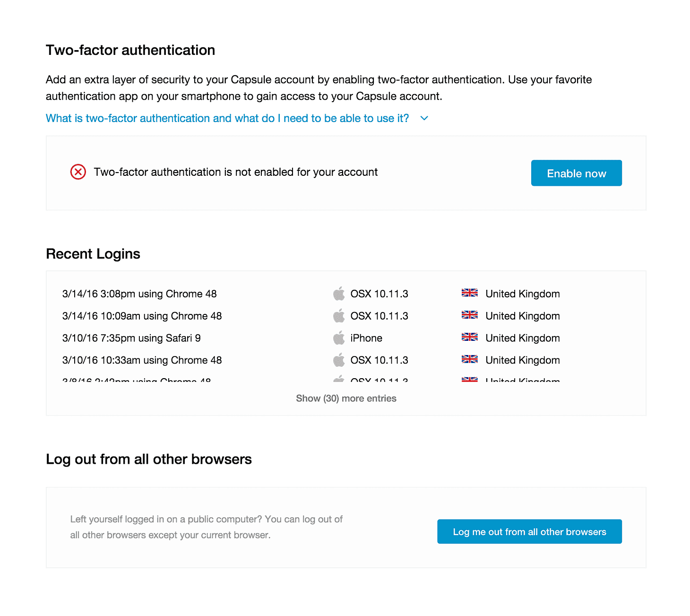Image resolution: width=690 pixels, height=616 pixels.
Task: Click the red X not-enabled status icon
Action: pyautogui.click(x=78, y=172)
